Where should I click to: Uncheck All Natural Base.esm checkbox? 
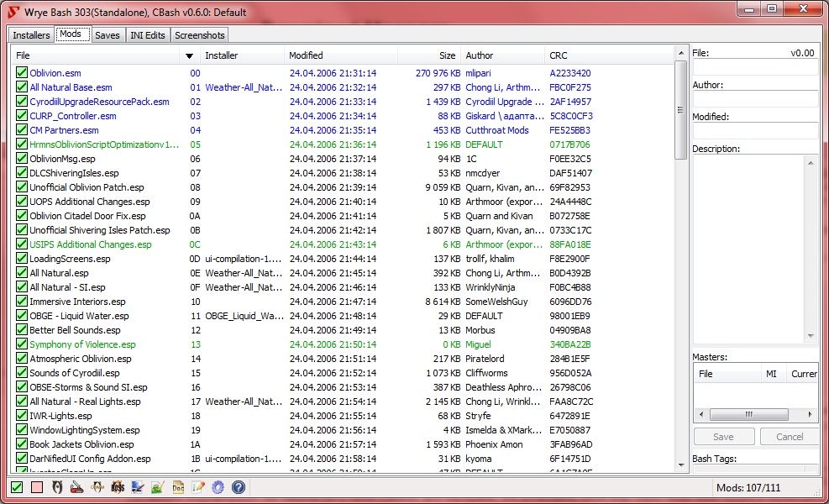(22, 87)
